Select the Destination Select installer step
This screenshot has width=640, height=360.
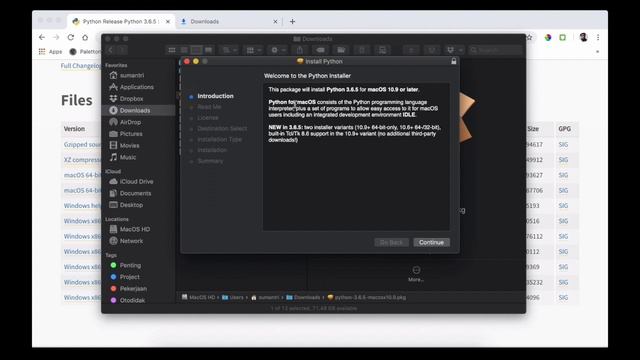[x=222, y=128]
